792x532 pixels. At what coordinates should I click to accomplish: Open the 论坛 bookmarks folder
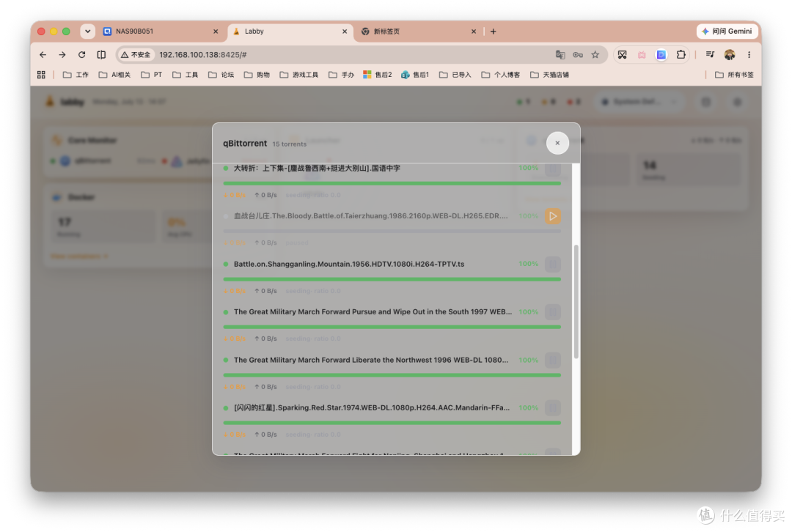221,75
